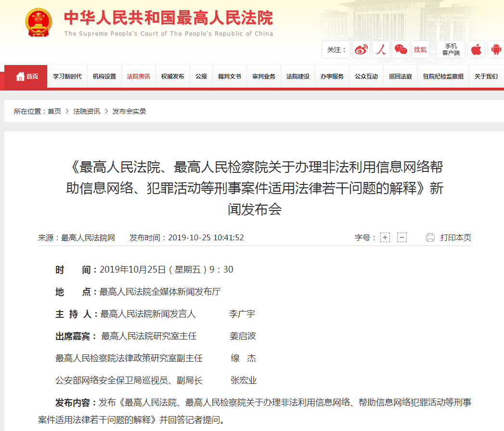Open the WeChat follow icon

point(401,50)
